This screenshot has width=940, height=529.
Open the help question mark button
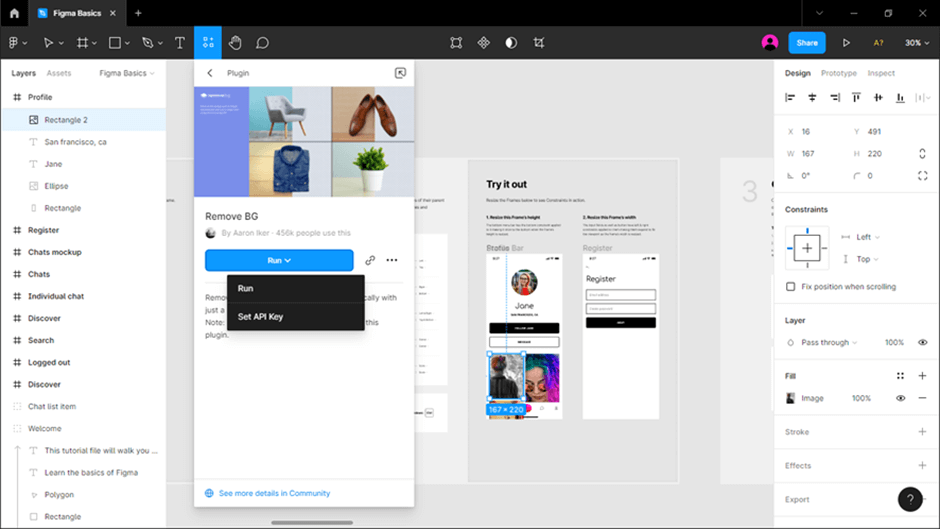(910, 499)
